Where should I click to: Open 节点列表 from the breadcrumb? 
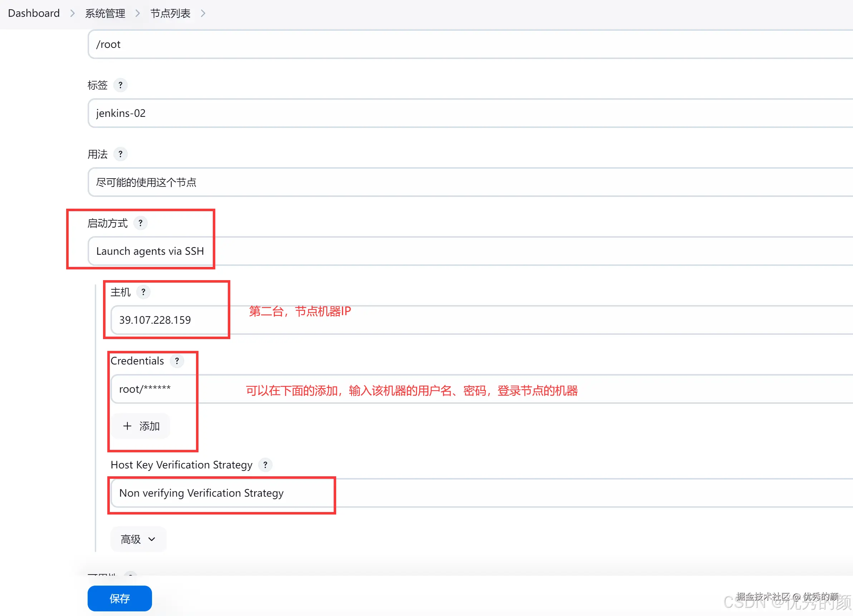(170, 13)
